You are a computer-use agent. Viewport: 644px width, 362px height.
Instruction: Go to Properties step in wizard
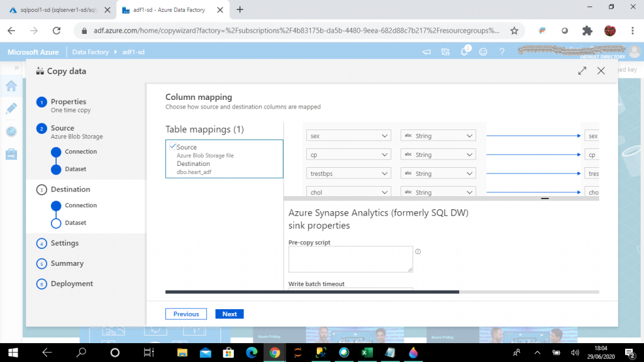(68, 101)
